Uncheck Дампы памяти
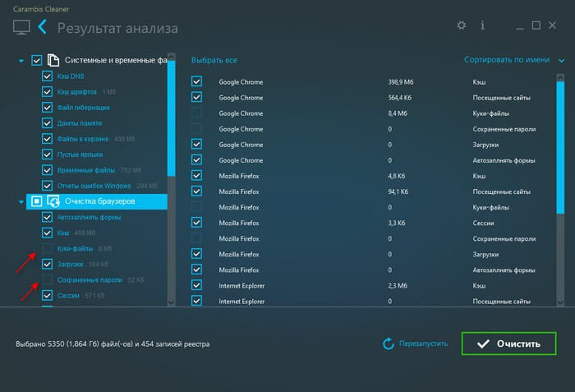The width and height of the screenshot is (575, 392). click(47, 123)
